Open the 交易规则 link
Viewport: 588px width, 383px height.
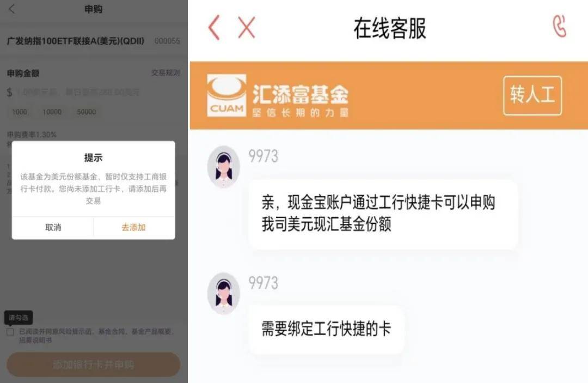pos(166,73)
